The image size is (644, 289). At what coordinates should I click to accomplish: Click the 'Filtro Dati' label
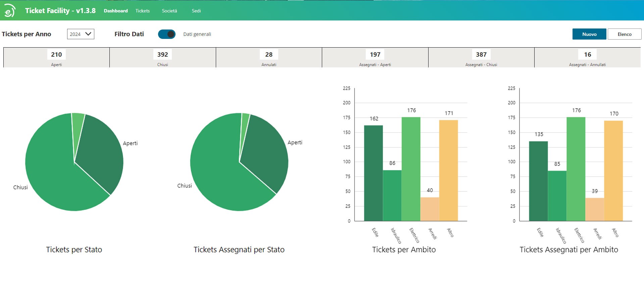(x=129, y=34)
